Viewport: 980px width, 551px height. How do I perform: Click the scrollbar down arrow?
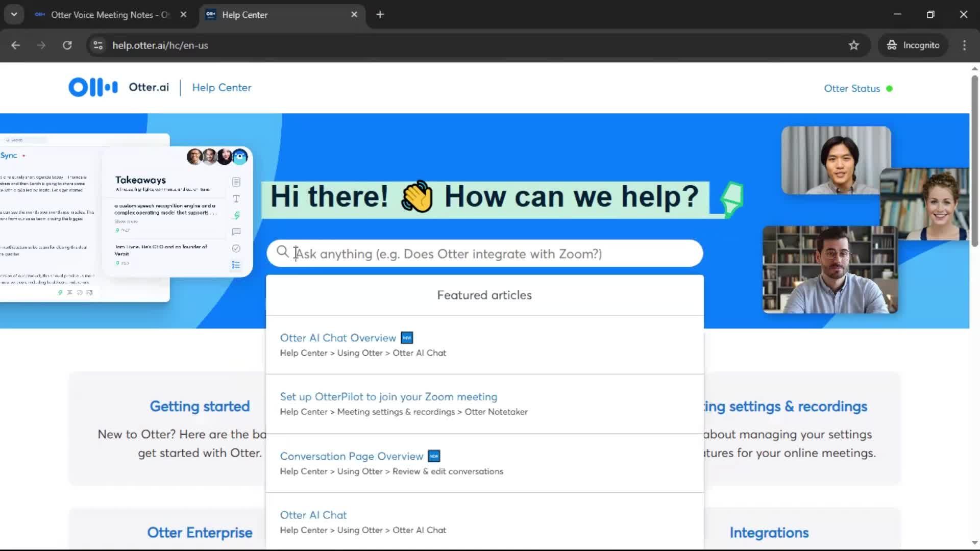pos(974,543)
